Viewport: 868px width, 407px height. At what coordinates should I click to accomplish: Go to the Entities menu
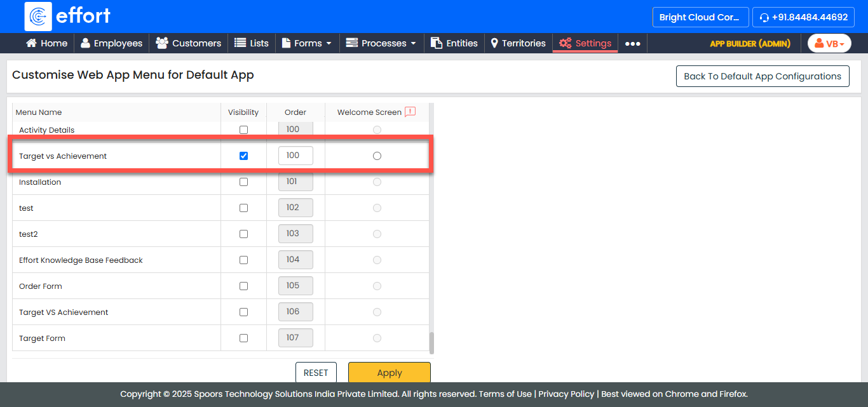[454, 43]
